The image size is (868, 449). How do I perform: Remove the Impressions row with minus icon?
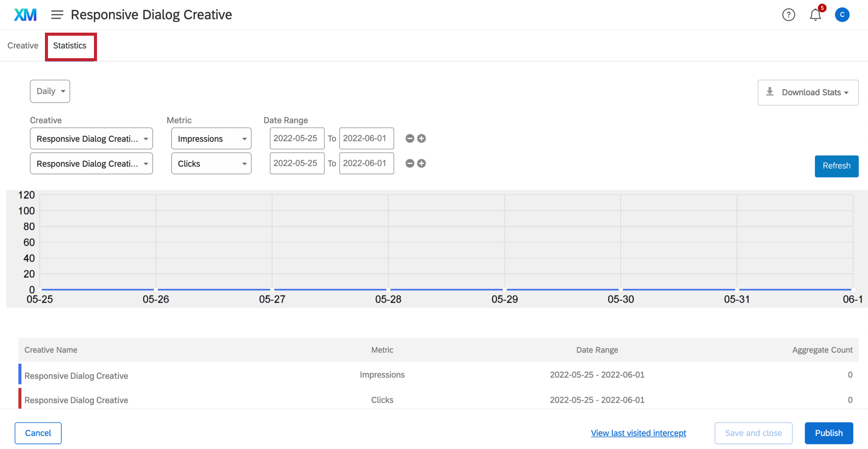click(409, 138)
